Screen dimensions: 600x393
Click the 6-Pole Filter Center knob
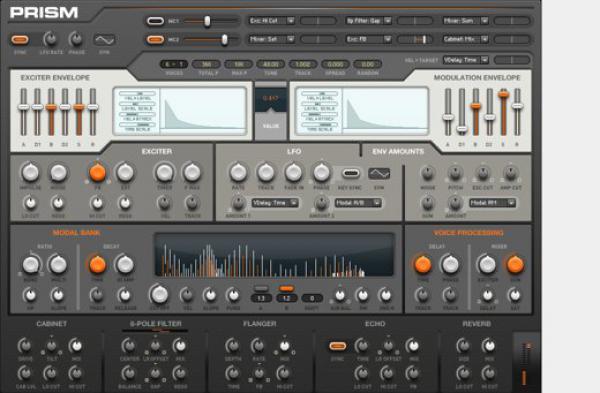coord(129,346)
